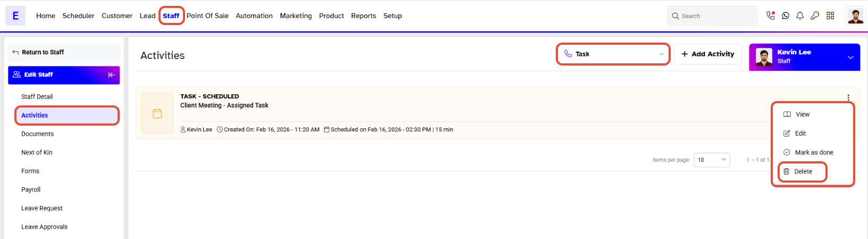The image size is (868, 239).
Task: Open the phone calls icon
Action: pyautogui.click(x=770, y=15)
